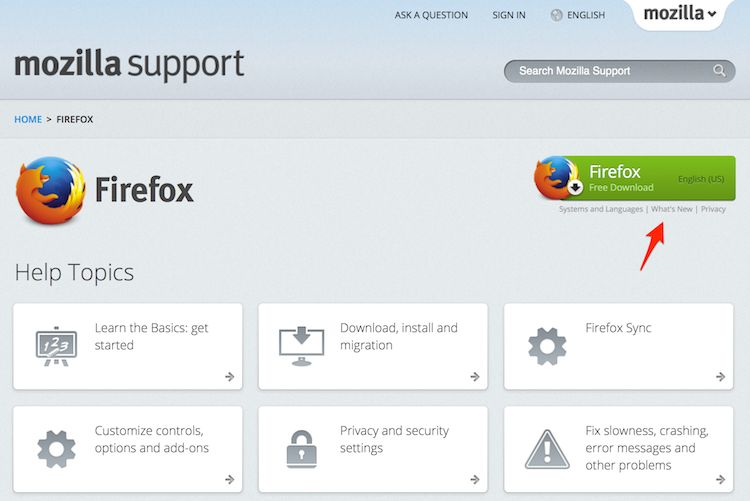Click arrow on Firefox Sync card
The width and height of the screenshot is (750, 501).
(720, 377)
